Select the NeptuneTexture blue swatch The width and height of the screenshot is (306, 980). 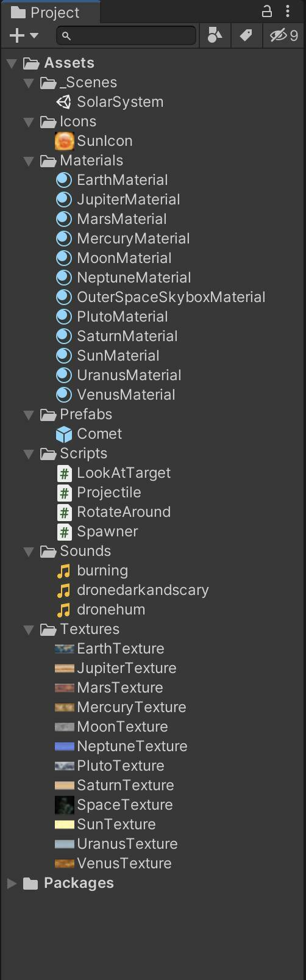64,746
